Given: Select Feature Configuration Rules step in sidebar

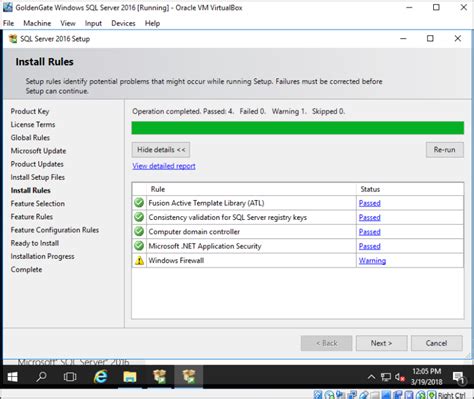Looking at the screenshot, I should pyautogui.click(x=55, y=230).
